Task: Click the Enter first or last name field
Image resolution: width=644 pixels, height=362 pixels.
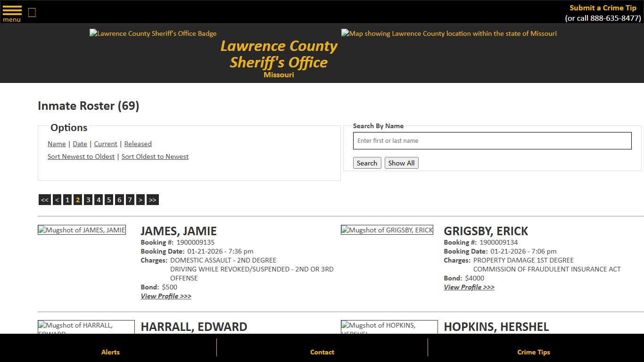Action: [x=492, y=140]
